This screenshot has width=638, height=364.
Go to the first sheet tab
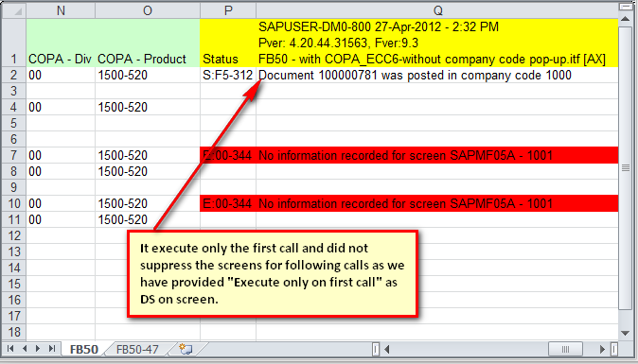pos(10,349)
